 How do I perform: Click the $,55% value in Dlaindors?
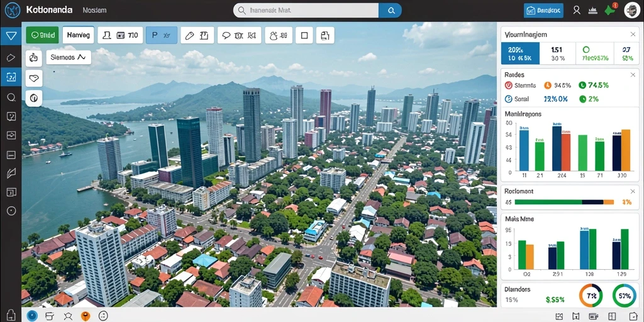pos(555,300)
